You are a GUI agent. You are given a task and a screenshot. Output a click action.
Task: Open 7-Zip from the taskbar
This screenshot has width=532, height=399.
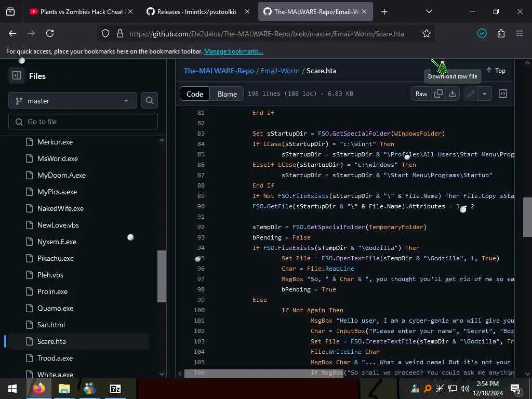(115, 389)
